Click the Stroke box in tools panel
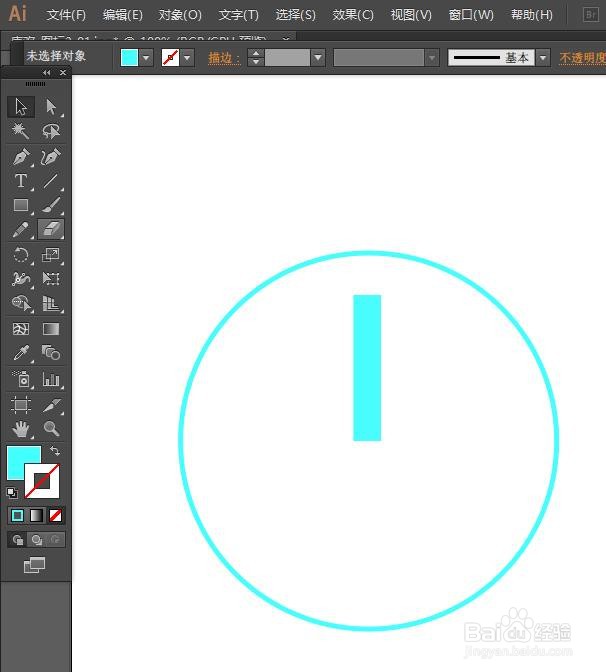The height and width of the screenshot is (672, 606). pos(42,481)
